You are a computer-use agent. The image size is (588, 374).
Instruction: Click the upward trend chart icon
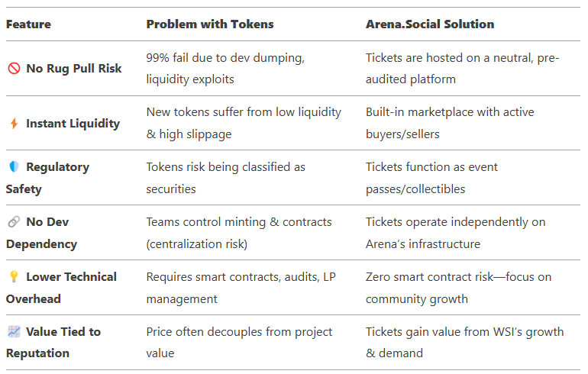pos(14,331)
